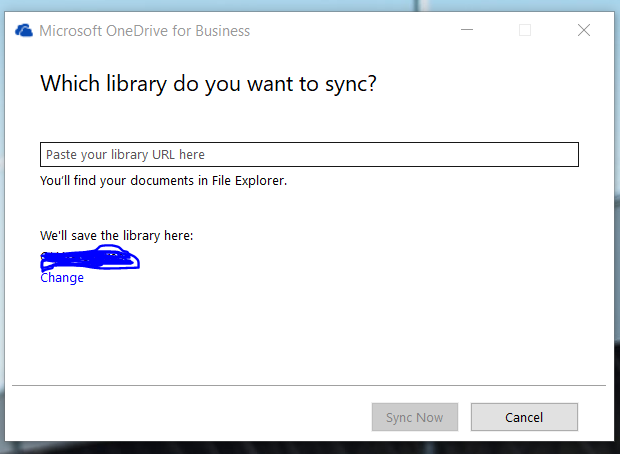Image resolution: width=620 pixels, height=454 pixels.
Task: Click the disabled maximize button
Action: [x=525, y=30]
